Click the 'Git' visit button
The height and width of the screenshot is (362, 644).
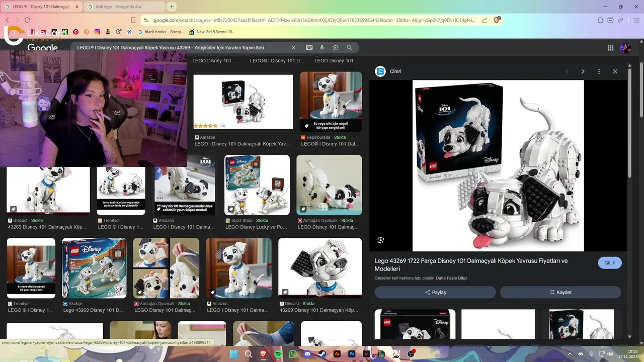pyautogui.click(x=610, y=263)
